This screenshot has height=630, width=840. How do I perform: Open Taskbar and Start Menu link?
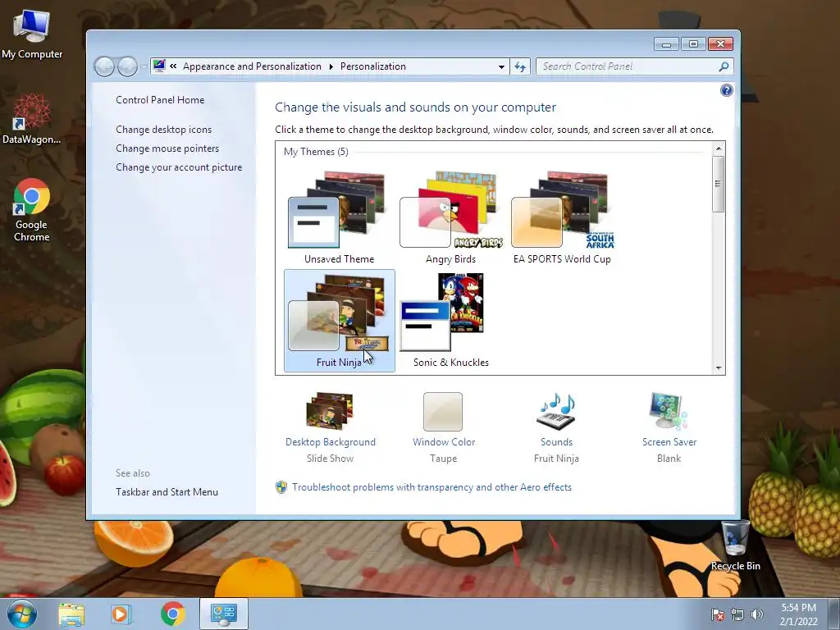coord(167,492)
